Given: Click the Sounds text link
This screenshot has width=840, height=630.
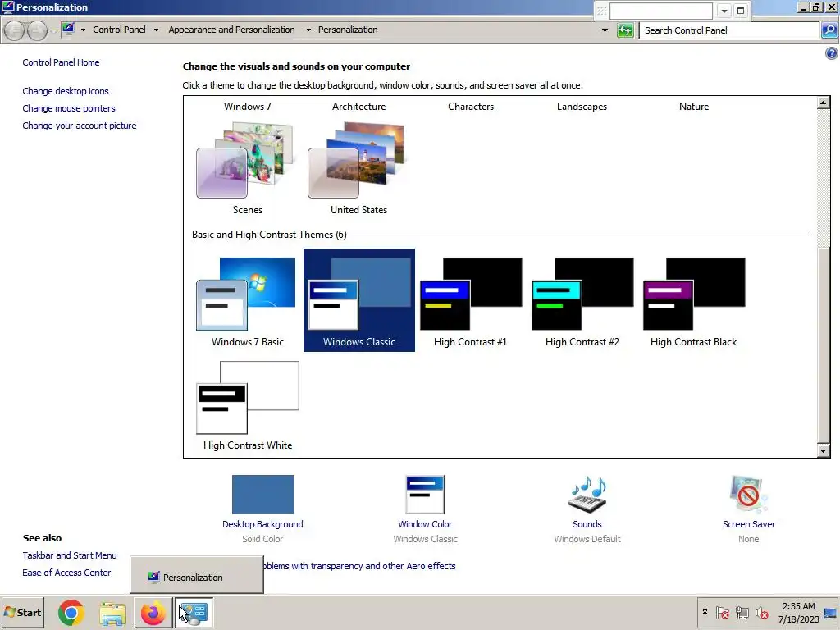Looking at the screenshot, I should click(x=587, y=524).
